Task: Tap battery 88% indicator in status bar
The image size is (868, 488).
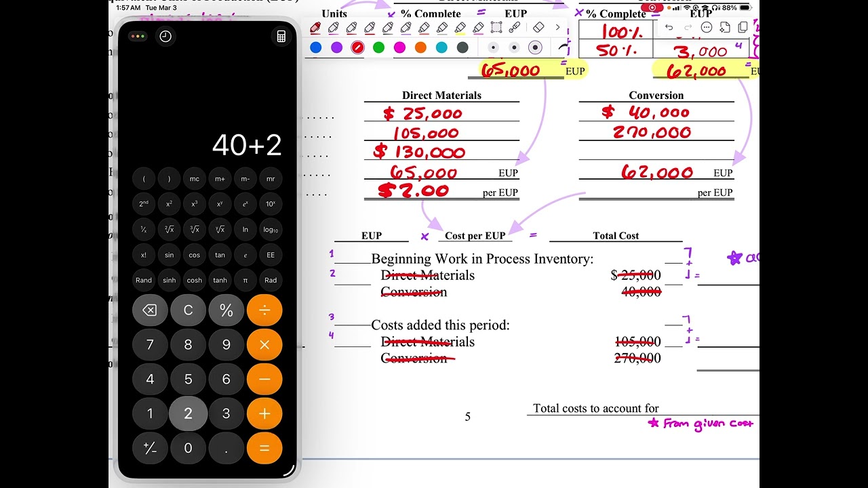Action: [736, 7]
